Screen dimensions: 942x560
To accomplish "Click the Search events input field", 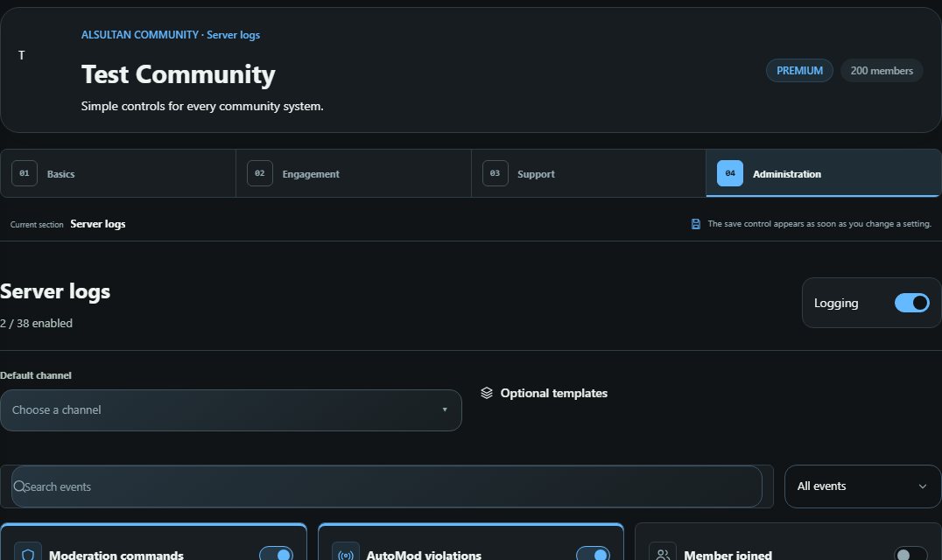I will click(387, 486).
